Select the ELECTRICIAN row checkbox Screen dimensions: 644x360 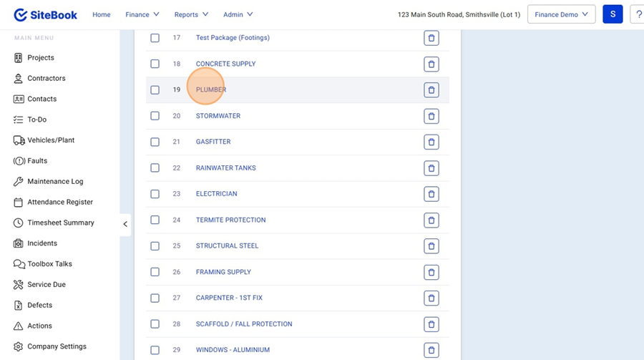coord(155,194)
